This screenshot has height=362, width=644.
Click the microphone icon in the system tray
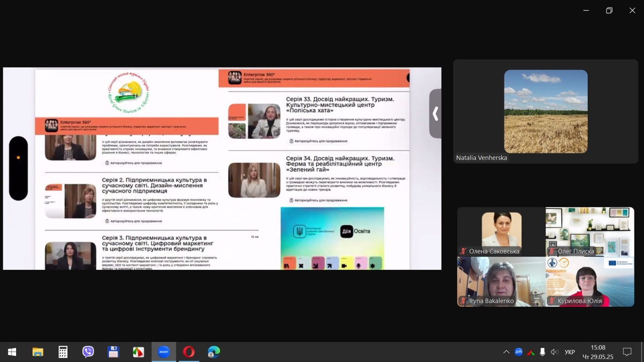point(543,352)
